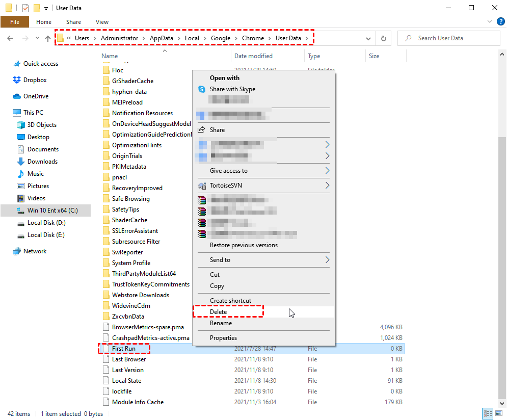The width and height of the screenshot is (507, 420).
Task: Choose Cut in the context menu
Action: 263,275
